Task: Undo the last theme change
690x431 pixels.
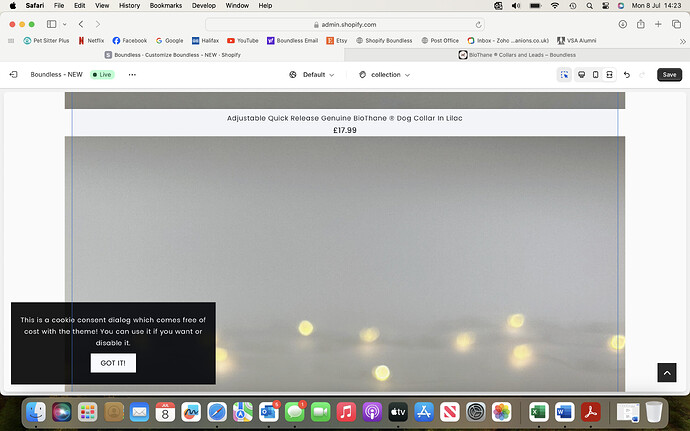Action: pyautogui.click(x=627, y=75)
